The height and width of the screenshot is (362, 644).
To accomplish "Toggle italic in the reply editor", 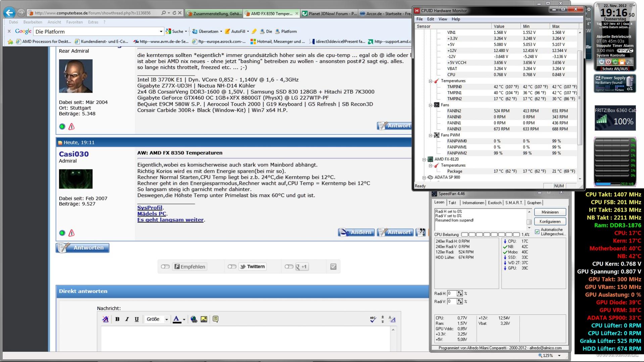I will click(127, 319).
